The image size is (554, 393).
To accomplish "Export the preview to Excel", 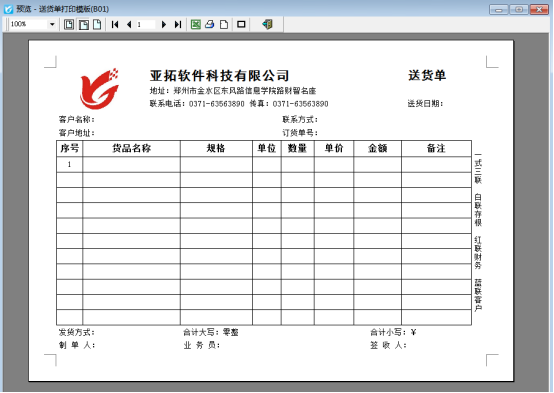I will (x=196, y=24).
